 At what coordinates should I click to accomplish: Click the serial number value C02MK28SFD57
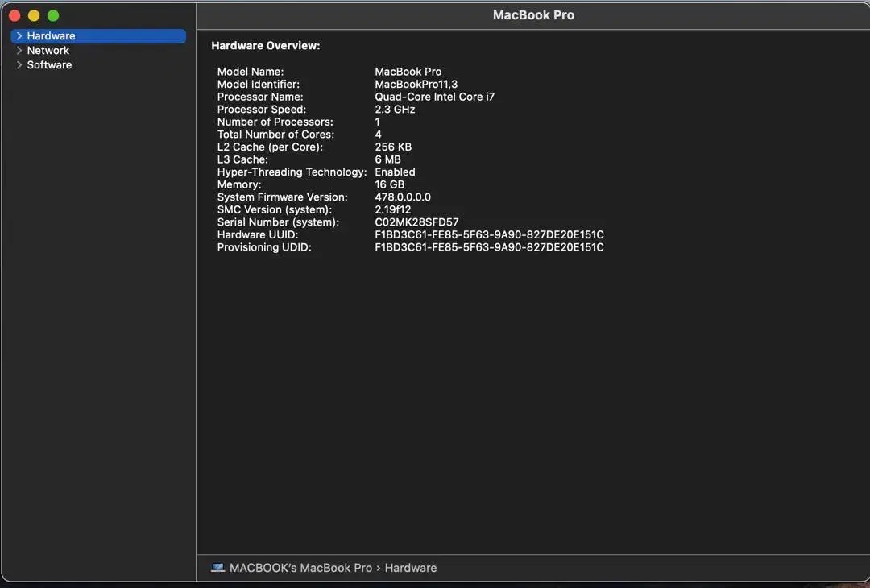click(x=416, y=222)
